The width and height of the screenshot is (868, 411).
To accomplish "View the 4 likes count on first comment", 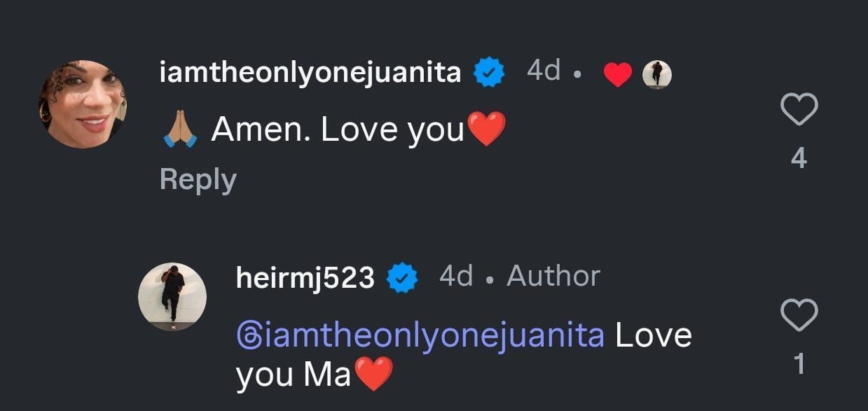I will [799, 160].
